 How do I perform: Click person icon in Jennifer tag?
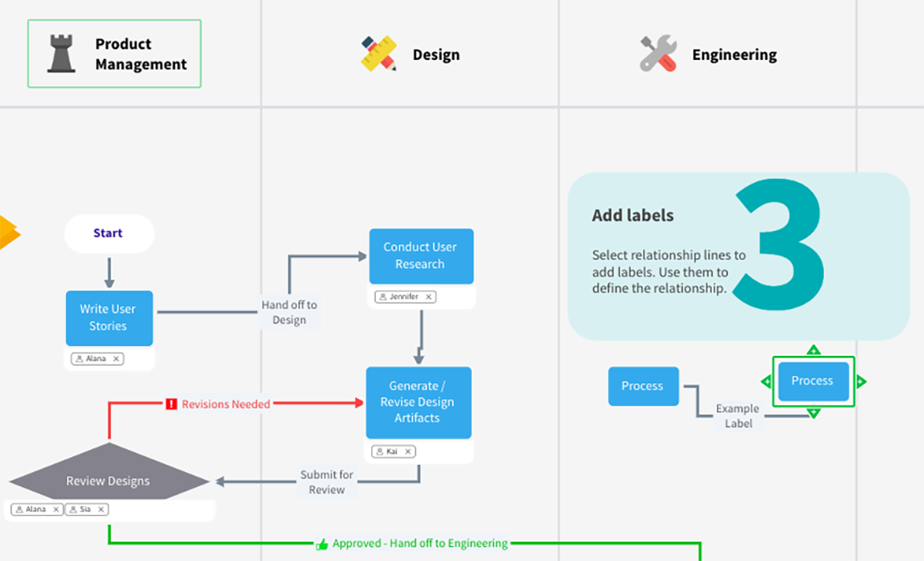383,297
